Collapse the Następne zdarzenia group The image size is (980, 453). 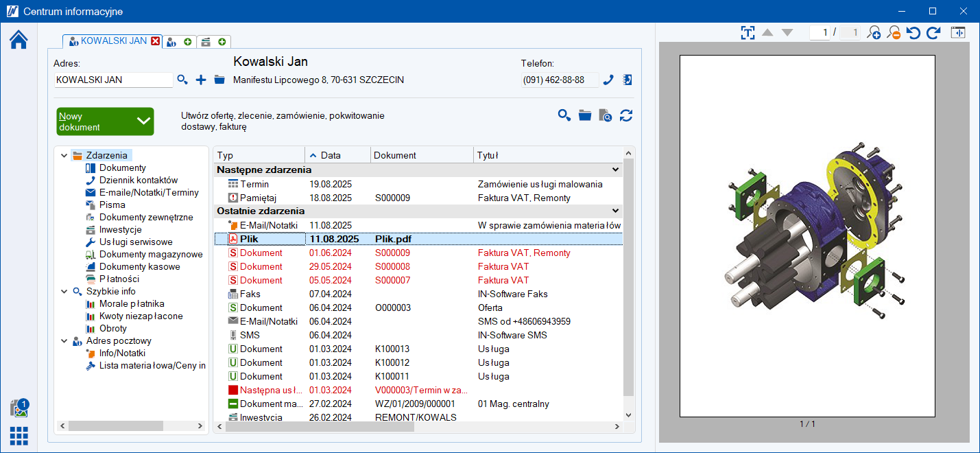pos(615,170)
